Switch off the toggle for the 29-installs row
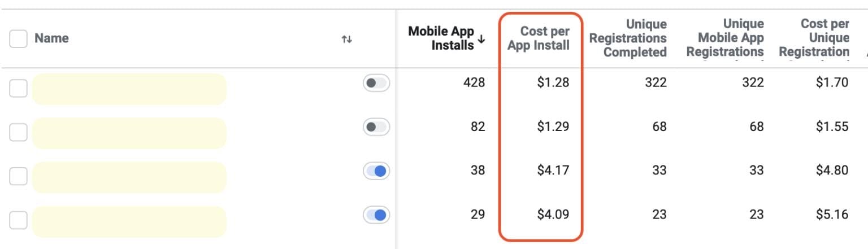Screen dimensions: 868x249 tap(376, 215)
